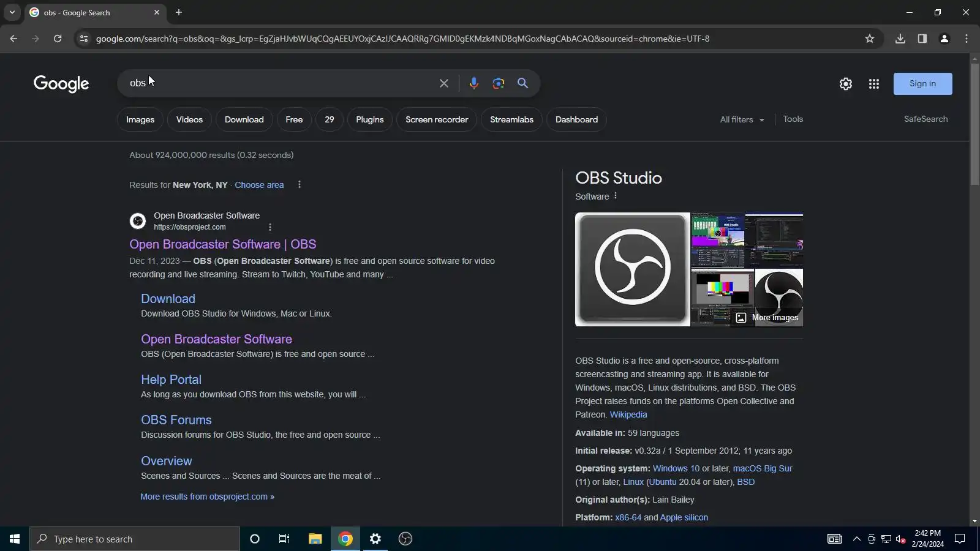Clear the search box text

(x=444, y=83)
